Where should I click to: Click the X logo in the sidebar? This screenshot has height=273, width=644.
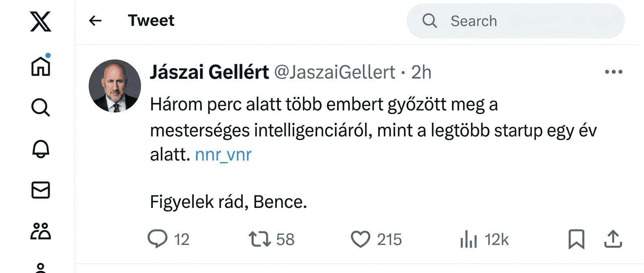tap(41, 22)
